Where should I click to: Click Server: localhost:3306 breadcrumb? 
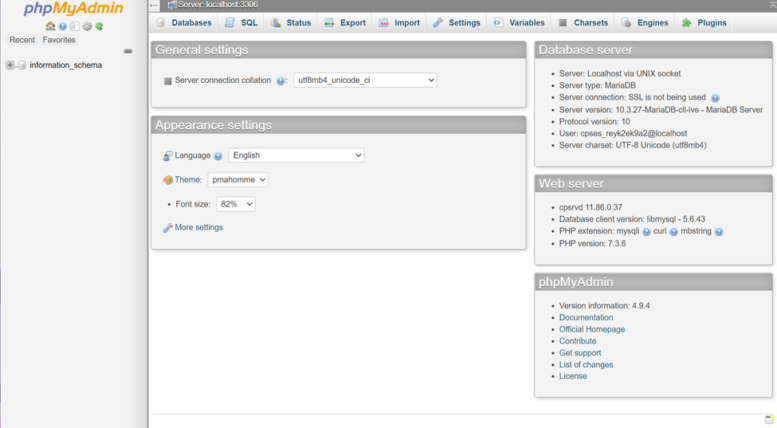(218, 5)
